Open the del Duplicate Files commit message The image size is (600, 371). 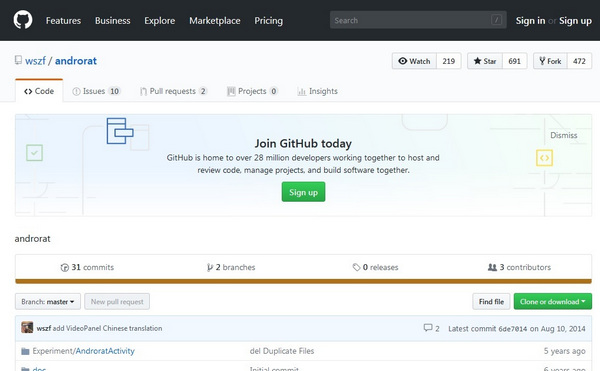pyautogui.click(x=282, y=351)
